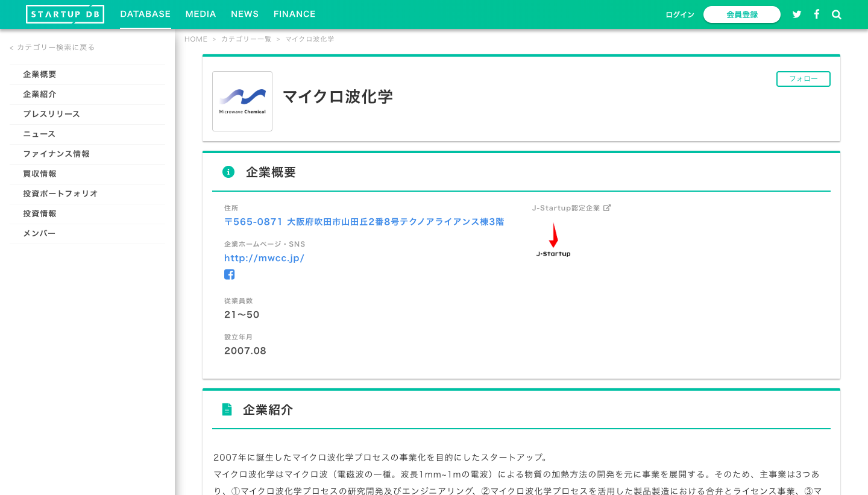Click カテゴリー一覧 in the breadcrumb

pos(246,39)
